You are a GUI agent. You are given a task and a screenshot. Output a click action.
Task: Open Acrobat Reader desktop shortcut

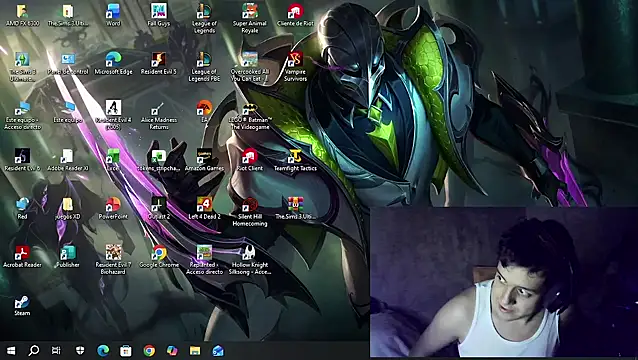point(22,256)
